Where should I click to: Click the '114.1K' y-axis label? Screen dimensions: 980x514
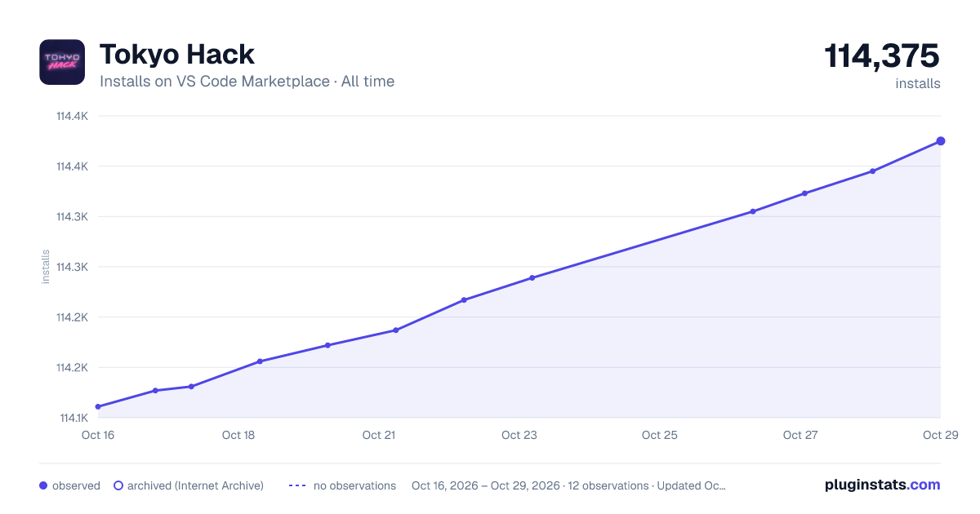click(73, 418)
